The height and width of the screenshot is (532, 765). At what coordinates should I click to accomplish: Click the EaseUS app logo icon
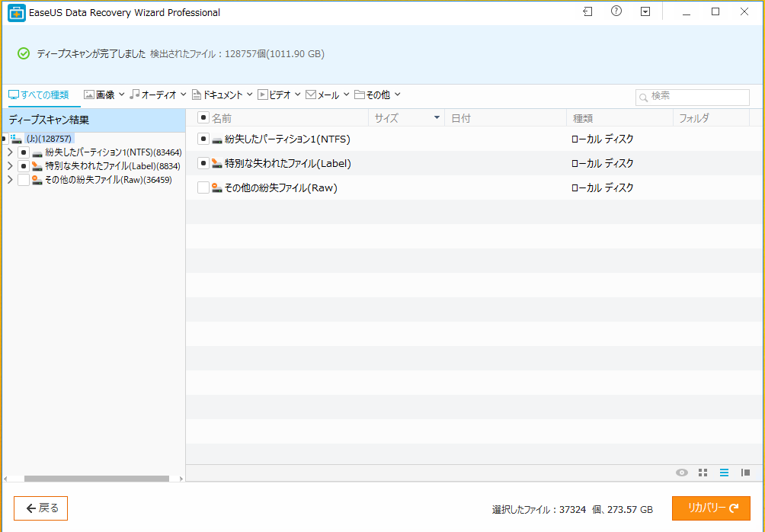[16, 13]
